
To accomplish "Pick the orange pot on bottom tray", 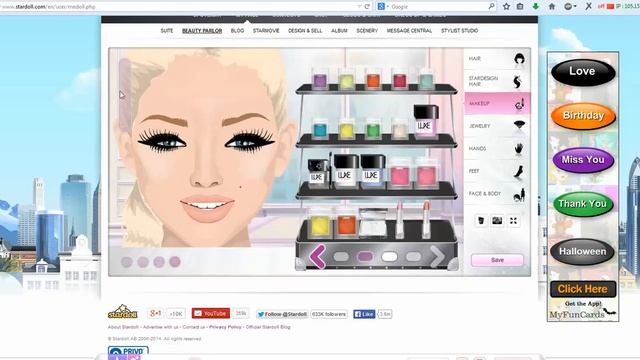I will (346, 224).
